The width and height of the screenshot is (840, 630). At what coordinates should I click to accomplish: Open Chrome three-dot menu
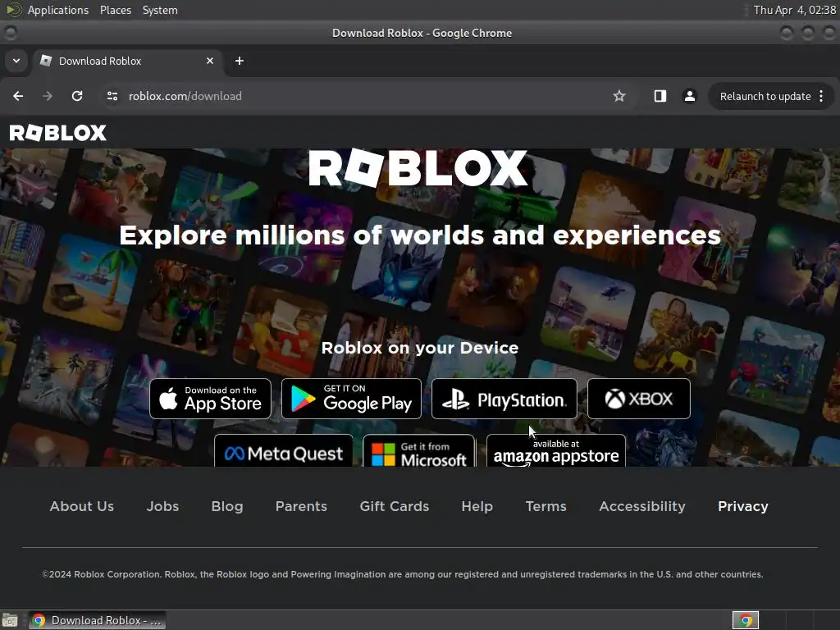pyautogui.click(x=821, y=96)
